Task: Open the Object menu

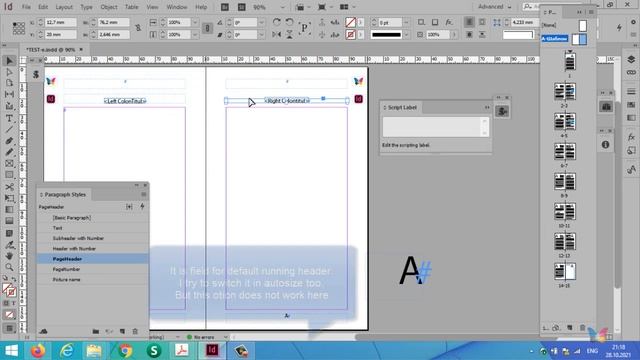Action: [109, 7]
